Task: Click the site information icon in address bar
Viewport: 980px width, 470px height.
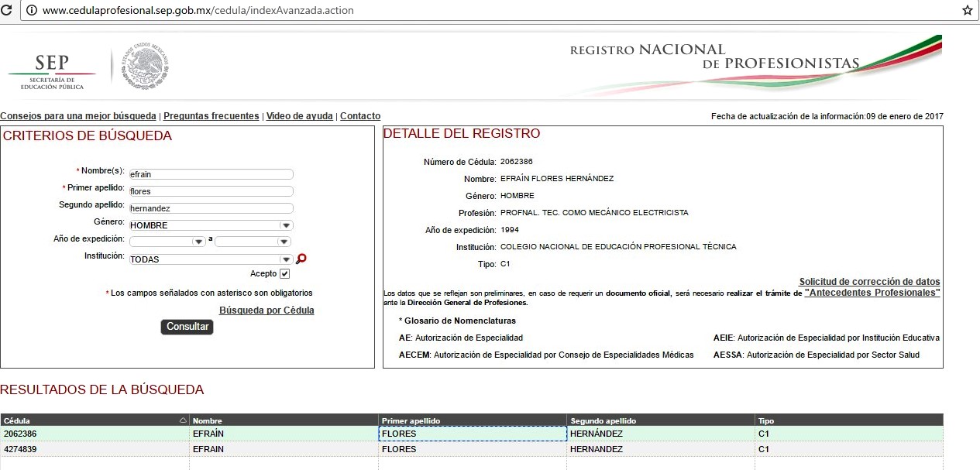Action: [31, 11]
